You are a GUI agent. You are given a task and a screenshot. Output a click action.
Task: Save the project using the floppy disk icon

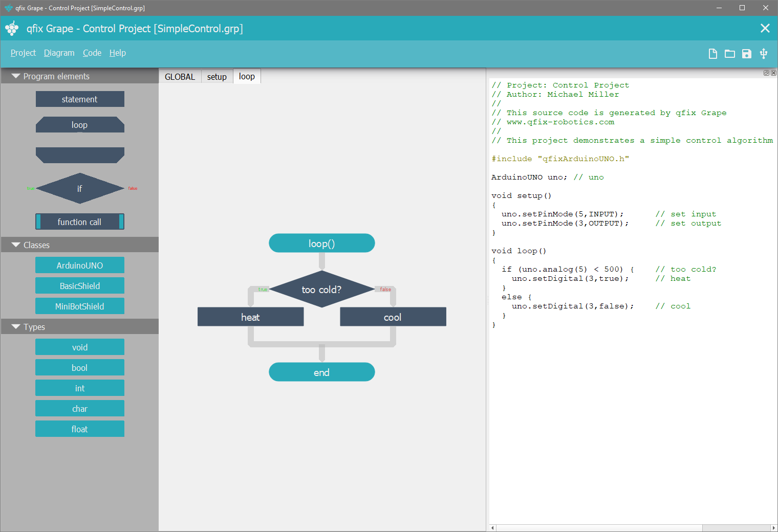[746, 54]
